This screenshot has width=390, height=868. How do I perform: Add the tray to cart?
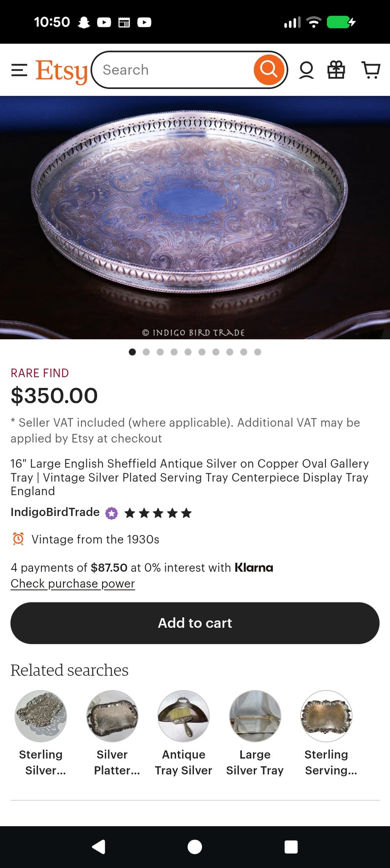[x=195, y=623]
